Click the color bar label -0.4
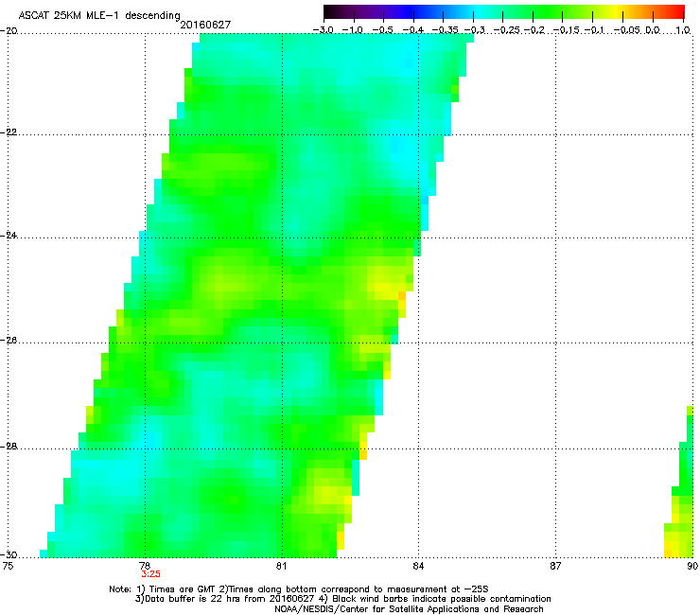The width and height of the screenshot is (700, 615). (x=413, y=30)
